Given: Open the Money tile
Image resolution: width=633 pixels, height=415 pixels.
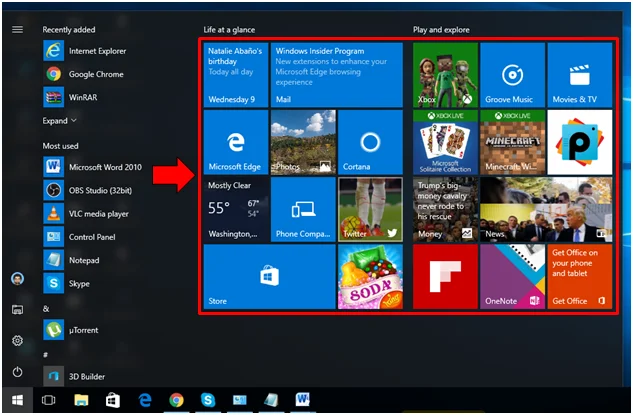Looking at the screenshot, I should [x=445, y=210].
